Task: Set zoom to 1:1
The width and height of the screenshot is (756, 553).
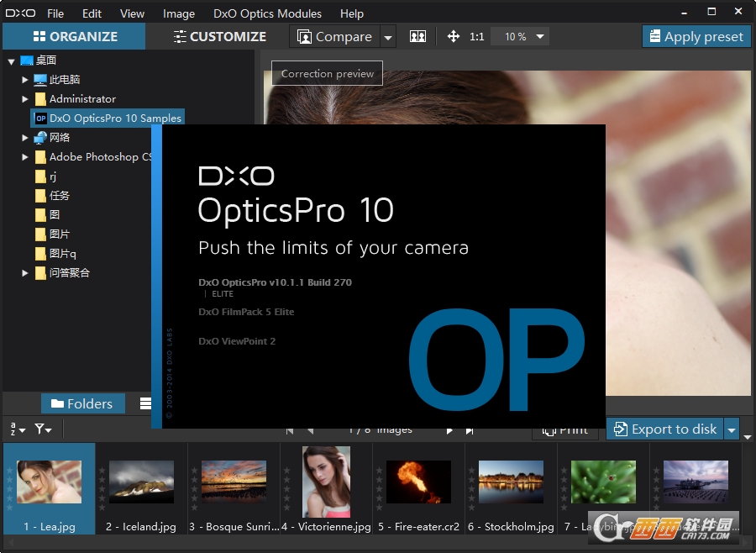Action: point(476,37)
